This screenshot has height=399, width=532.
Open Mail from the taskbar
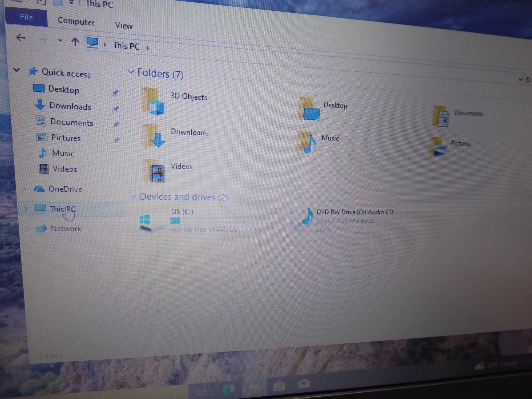point(304,384)
